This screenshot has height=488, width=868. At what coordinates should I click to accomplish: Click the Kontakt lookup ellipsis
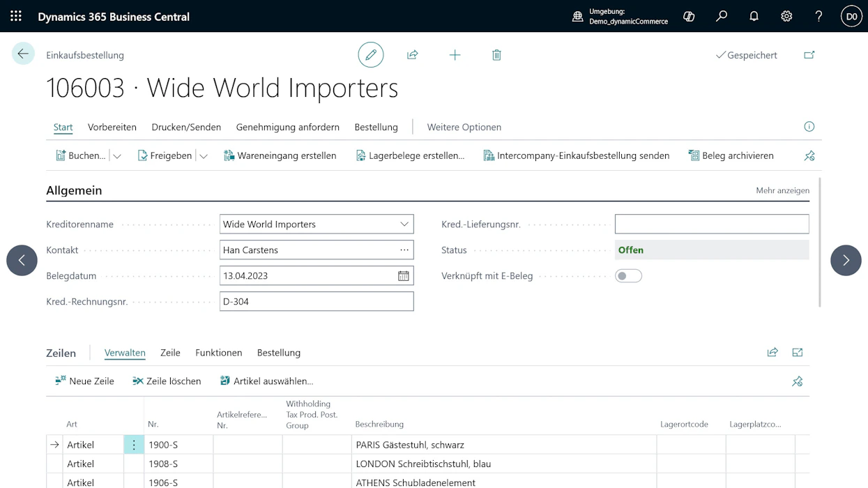[404, 250]
